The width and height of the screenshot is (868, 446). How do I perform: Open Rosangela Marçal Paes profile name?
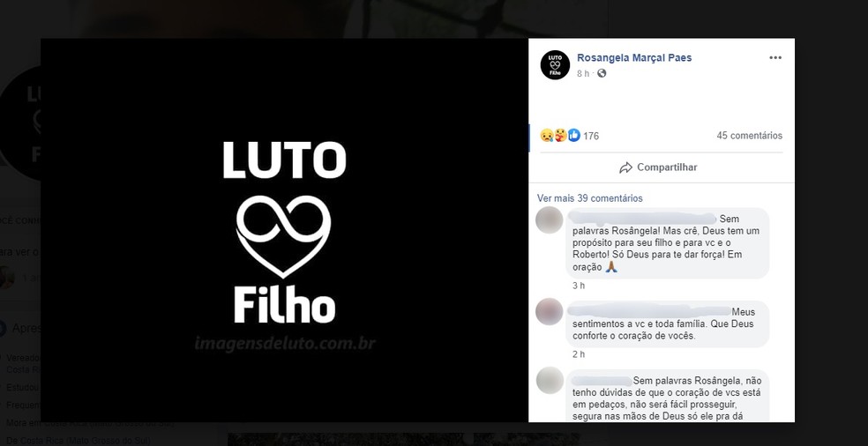[x=634, y=57]
